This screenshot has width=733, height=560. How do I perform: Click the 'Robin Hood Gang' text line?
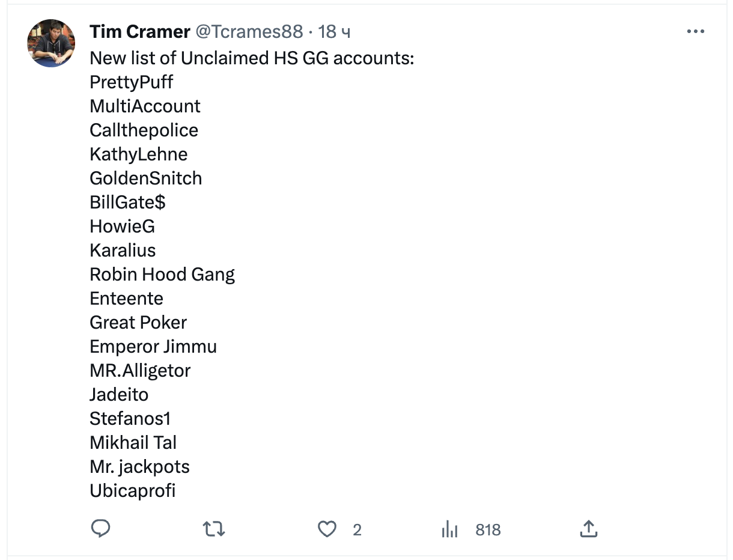(162, 275)
